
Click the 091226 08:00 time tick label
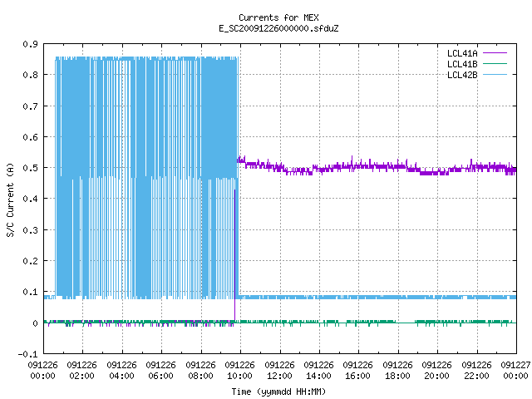coord(200,371)
